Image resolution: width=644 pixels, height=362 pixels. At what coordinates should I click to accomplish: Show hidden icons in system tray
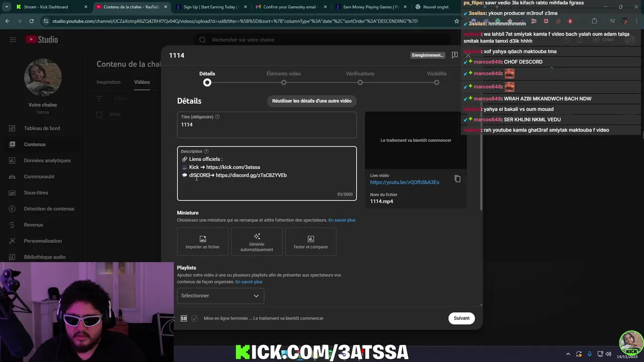click(568, 354)
